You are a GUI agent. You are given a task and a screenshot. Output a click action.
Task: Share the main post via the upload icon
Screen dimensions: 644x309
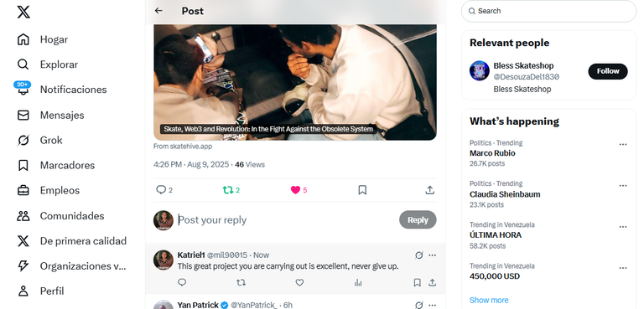[429, 189]
